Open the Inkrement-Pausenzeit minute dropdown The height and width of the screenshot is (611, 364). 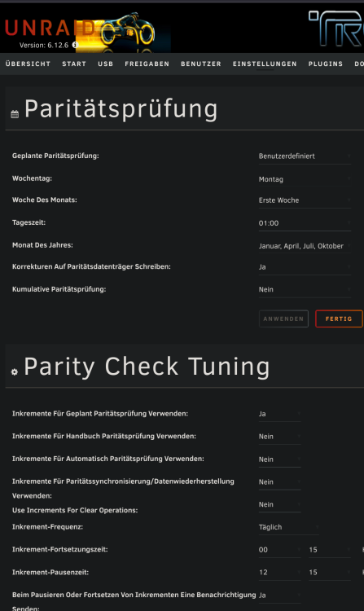(330, 573)
